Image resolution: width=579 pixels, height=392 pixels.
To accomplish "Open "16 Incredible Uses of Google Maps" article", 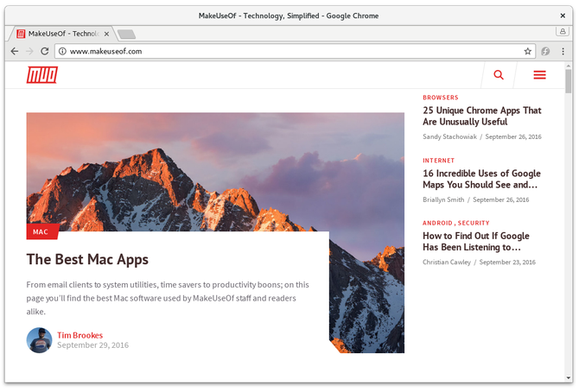I will coord(481,179).
